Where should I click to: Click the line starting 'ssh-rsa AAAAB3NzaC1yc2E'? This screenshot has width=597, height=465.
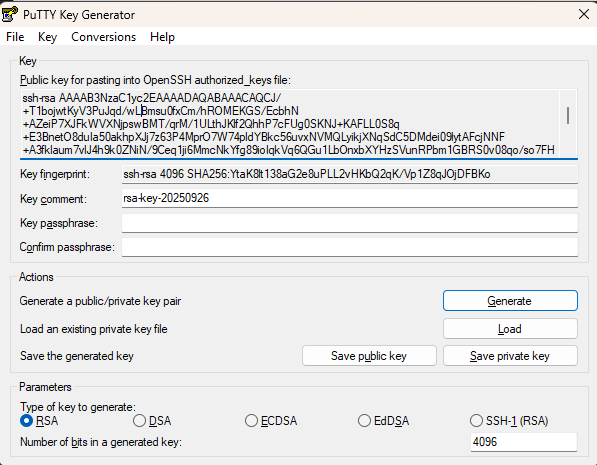tap(152, 98)
